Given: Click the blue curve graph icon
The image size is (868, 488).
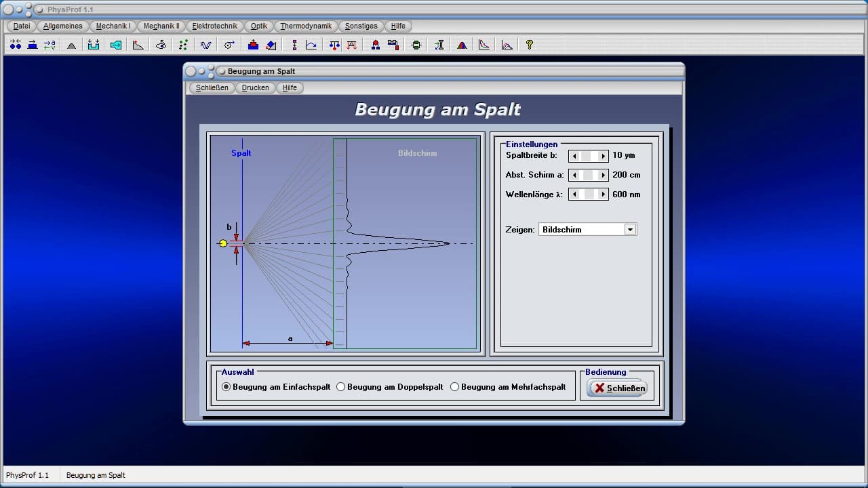Looking at the screenshot, I should pos(311,45).
